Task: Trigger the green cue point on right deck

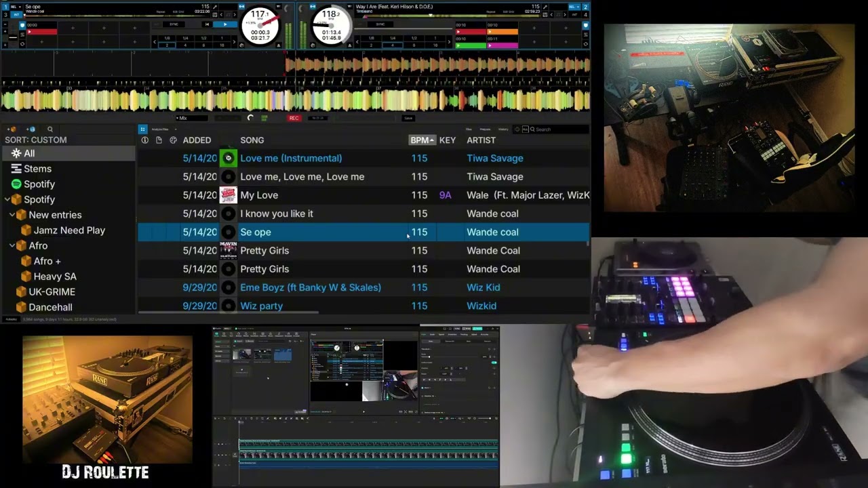Action: pyautogui.click(x=471, y=45)
